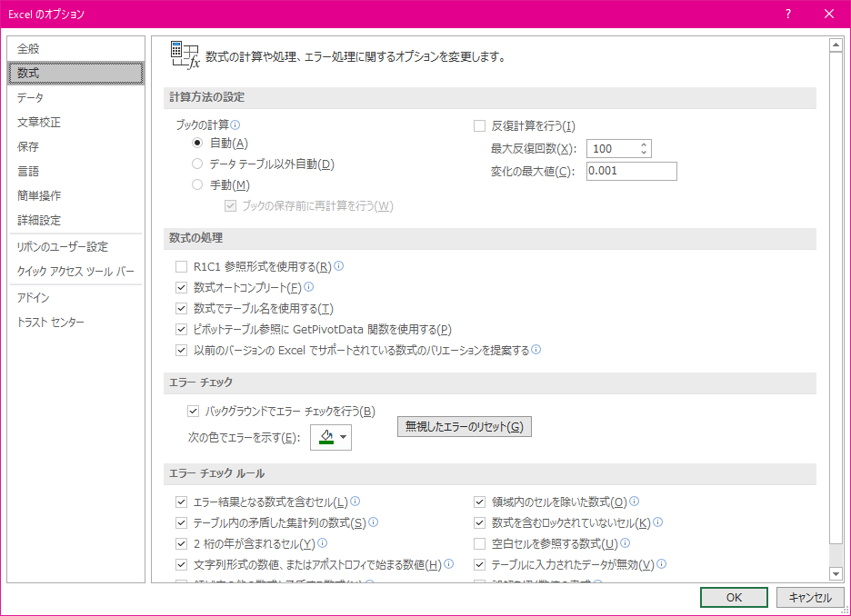Click info icon beside 領域内のセルを除いた数式
Viewport: 851px width, 616px height.
634,501
